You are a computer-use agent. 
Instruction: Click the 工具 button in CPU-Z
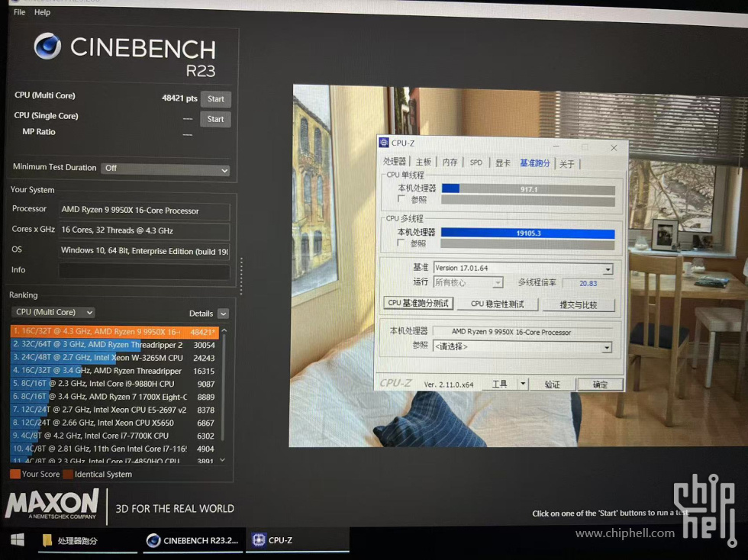pos(499,384)
